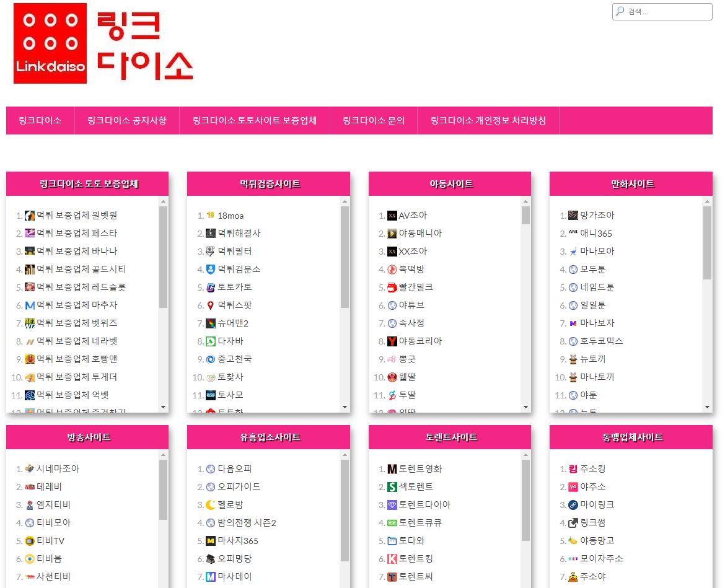Click the M icon beside 마나보자
Viewport: 725px width, 588px height.
(573, 323)
